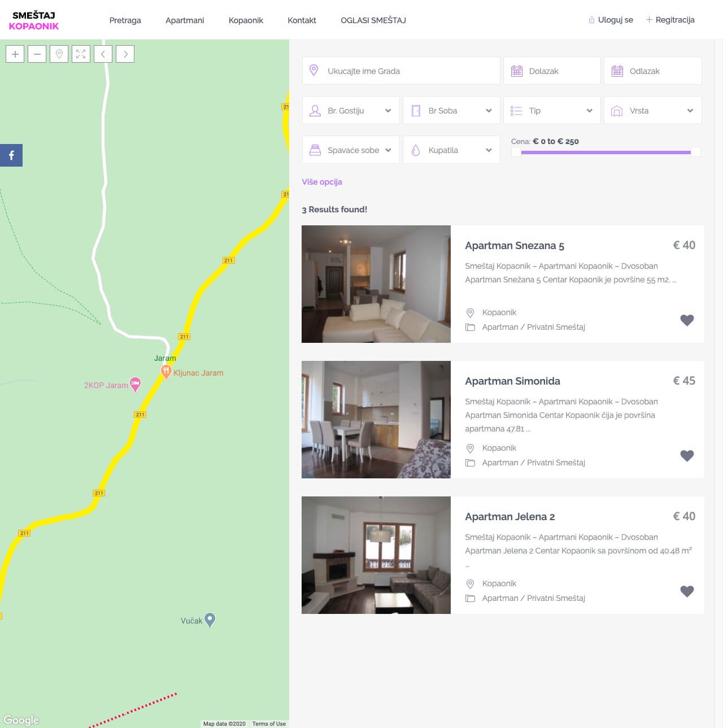Add Apartman Jelena 2 to favorites
The width and height of the screenshot is (723, 728).
click(687, 591)
